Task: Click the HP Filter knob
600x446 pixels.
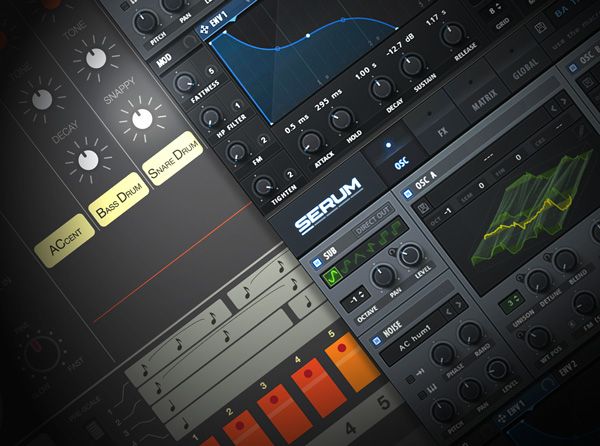Action: click(x=209, y=118)
